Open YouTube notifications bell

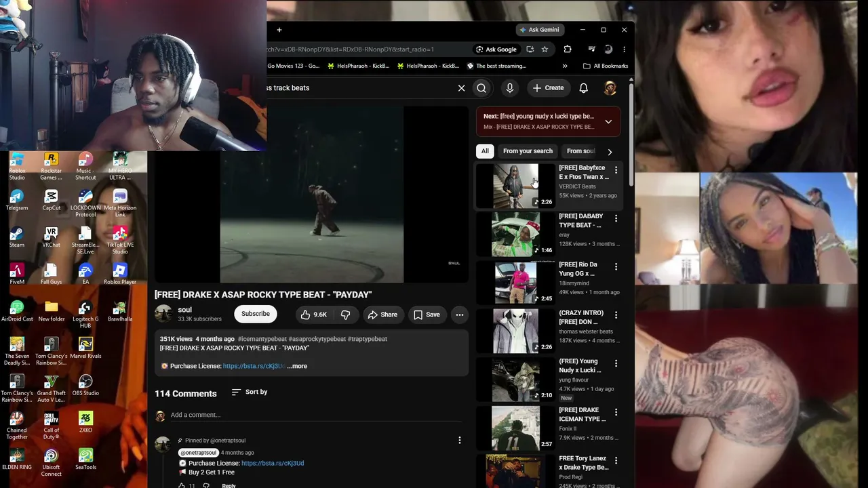(583, 88)
